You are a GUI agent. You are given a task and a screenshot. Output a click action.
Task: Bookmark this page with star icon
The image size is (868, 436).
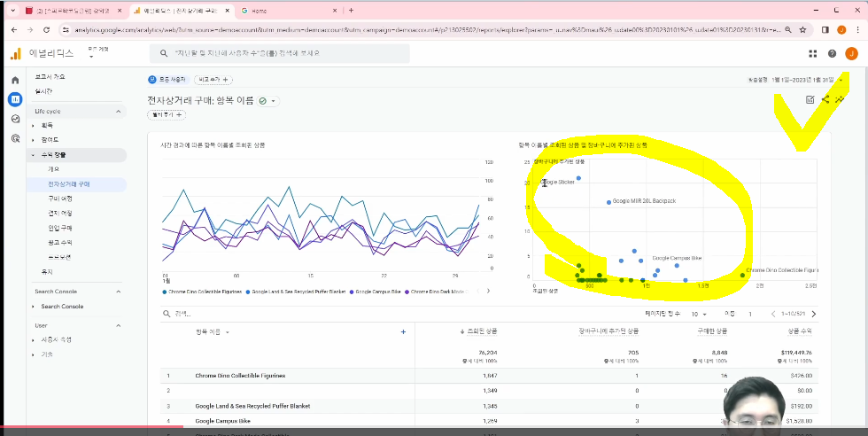coord(802,30)
